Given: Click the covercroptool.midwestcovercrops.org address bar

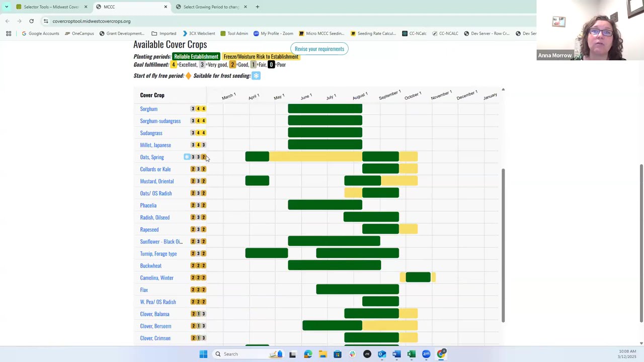Looking at the screenshot, I should pos(91,21).
